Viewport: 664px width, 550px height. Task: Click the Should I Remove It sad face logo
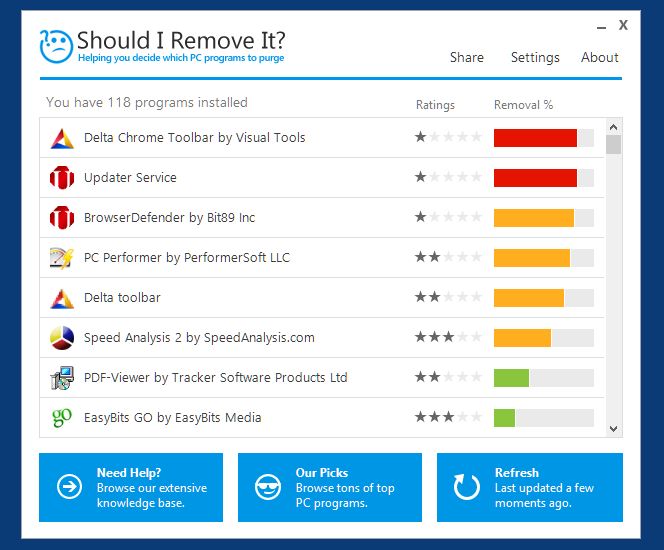click(56, 46)
